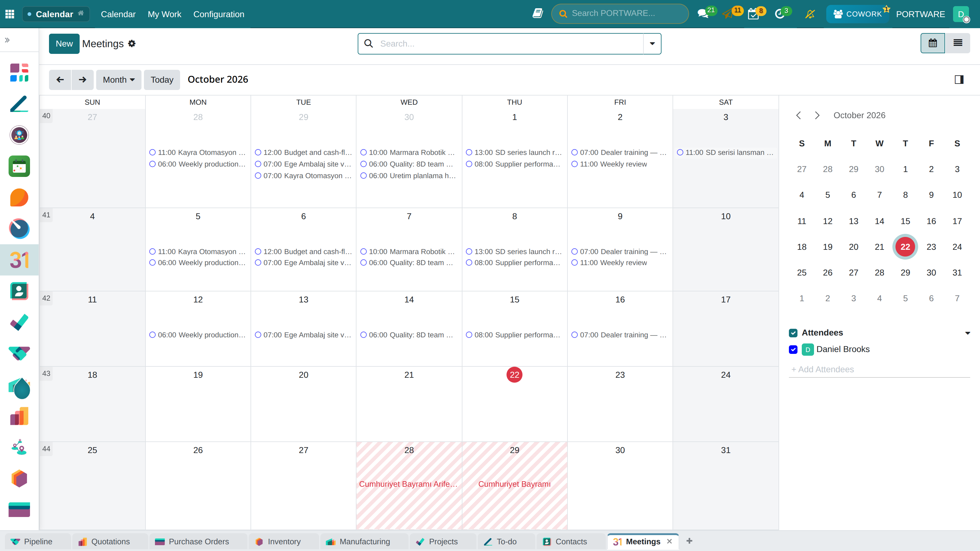The image size is (980, 551).
Task: Collapse the Attendees section caret
Action: pos(967,333)
